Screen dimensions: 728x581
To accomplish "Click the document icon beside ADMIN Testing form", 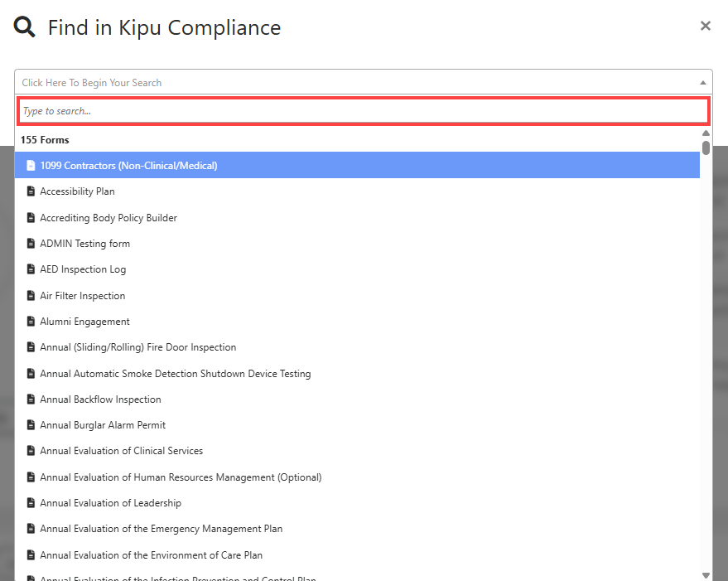I will point(31,243).
